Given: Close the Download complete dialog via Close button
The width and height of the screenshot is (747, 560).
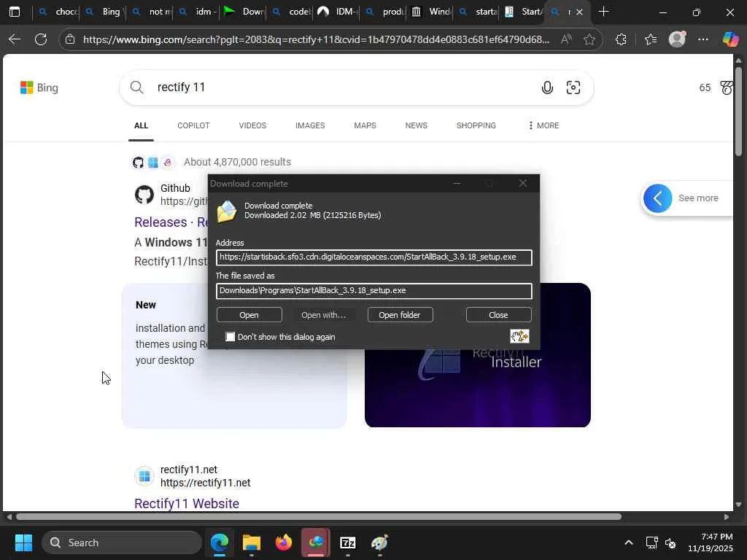Looking at the screenshot, I should [498, 315].
